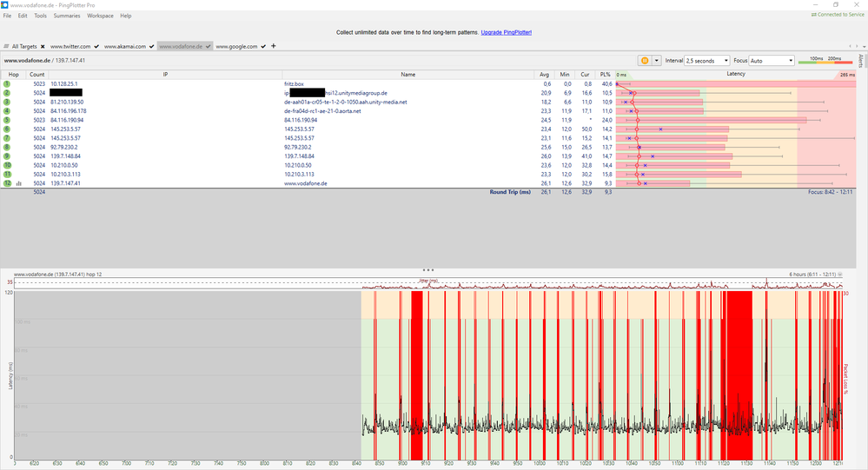Select hop 5 green circle
Screen dimensions: 868x470
pos(7,120)
